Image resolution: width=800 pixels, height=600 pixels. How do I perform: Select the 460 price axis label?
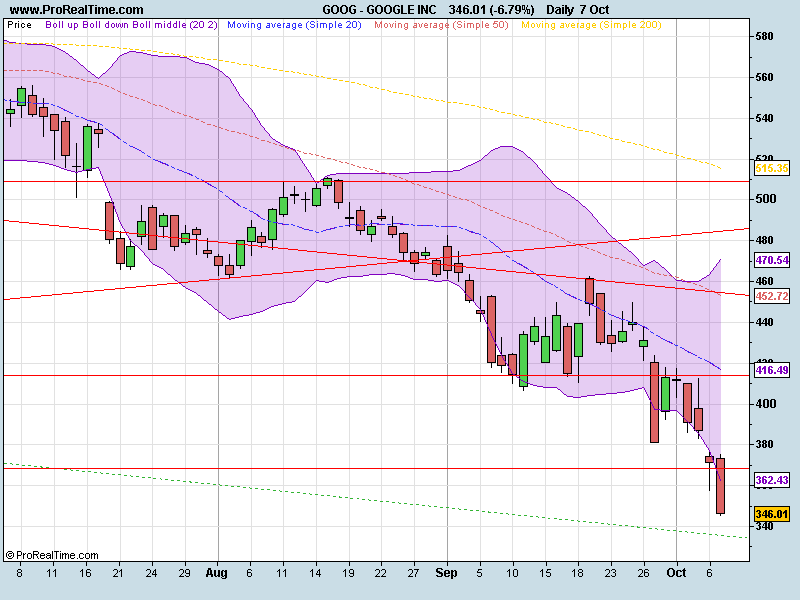[764, 281]
